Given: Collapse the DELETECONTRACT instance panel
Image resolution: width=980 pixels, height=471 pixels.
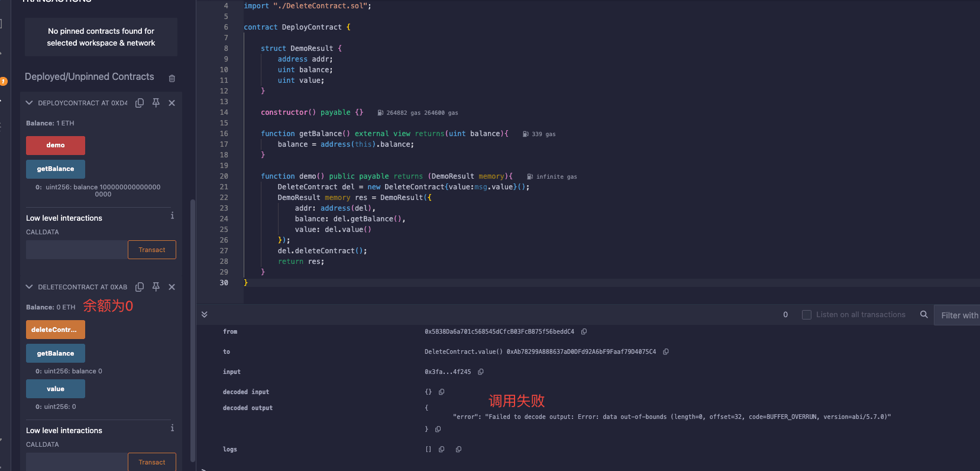Looking at the screenshot, I should [x=29, y=287].
